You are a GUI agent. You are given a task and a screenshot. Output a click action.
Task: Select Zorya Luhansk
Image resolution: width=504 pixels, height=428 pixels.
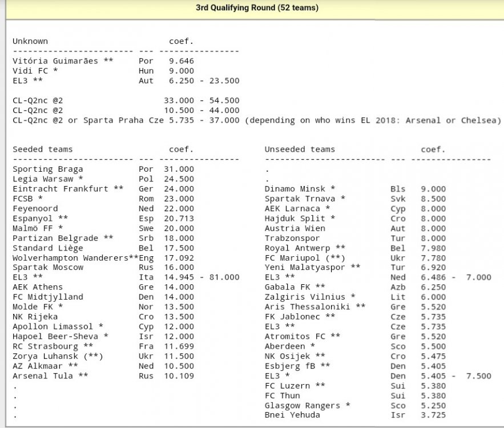coord(45,356)
